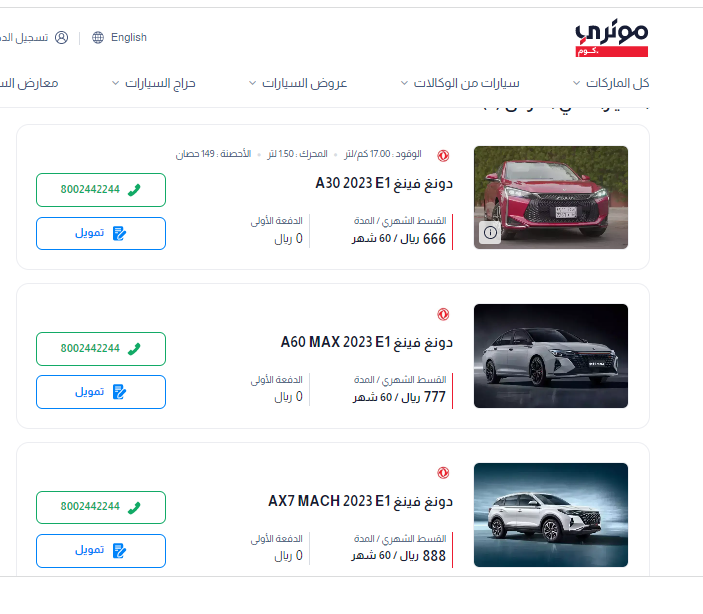The height and width of the screenshot is (614, 703).
Task: Open the gray A60 MAX car thumbnail
Action: click(551, 356)
